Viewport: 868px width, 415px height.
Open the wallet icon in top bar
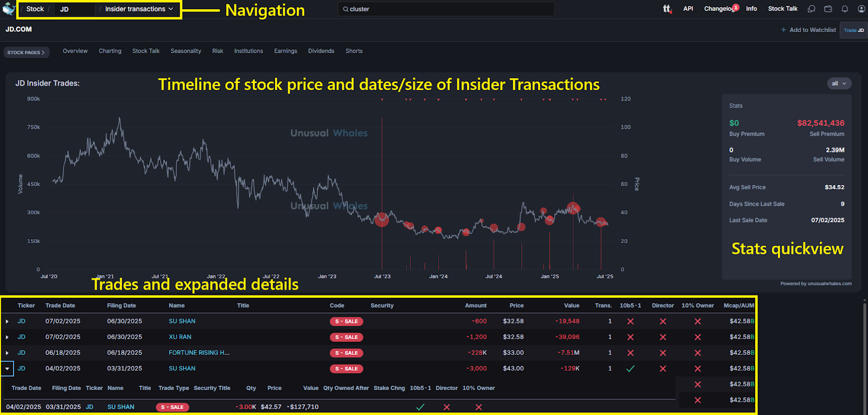(828, 9)
